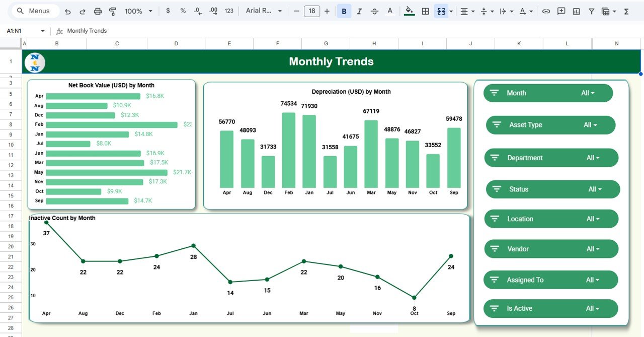The image size is (644, 337).
Task: Select the paint format tool
Action: tap(112, 11)
